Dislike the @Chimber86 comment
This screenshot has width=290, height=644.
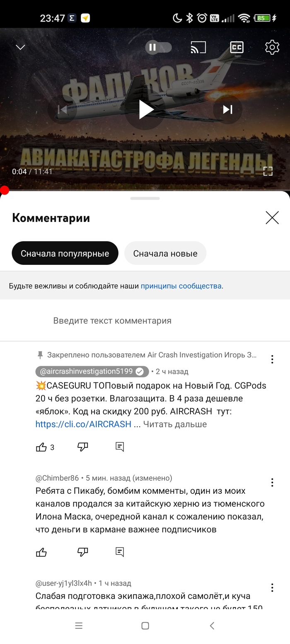83,552
